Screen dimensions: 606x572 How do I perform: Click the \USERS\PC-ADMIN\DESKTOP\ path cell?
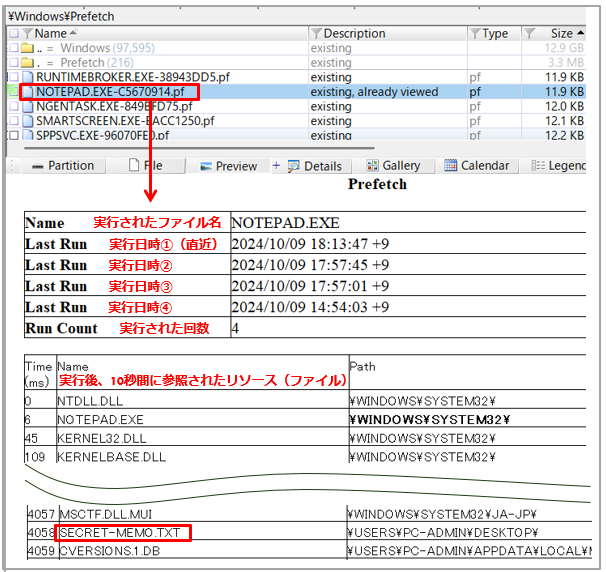click(x=443, y=533)
